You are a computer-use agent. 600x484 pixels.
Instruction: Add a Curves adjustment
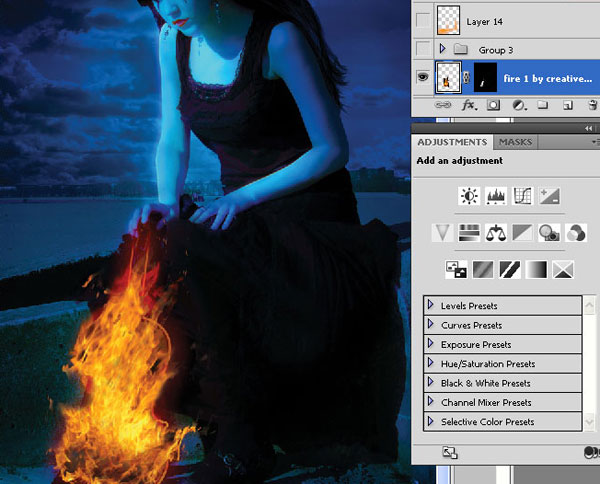click(522, 196)
